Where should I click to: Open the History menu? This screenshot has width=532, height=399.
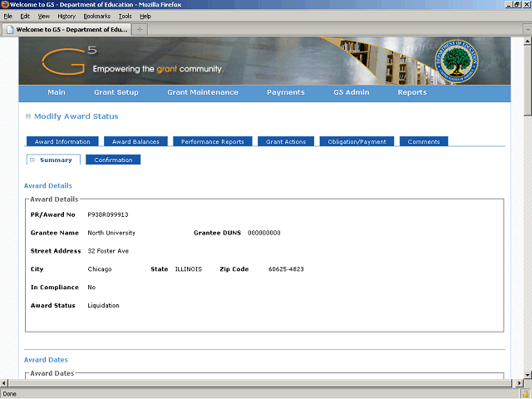point(66,16)
